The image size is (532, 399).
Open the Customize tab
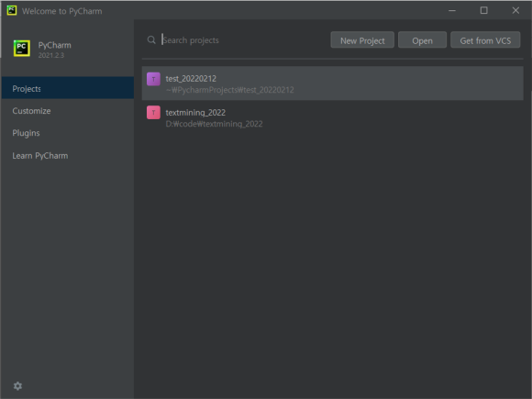pos(68,111)
